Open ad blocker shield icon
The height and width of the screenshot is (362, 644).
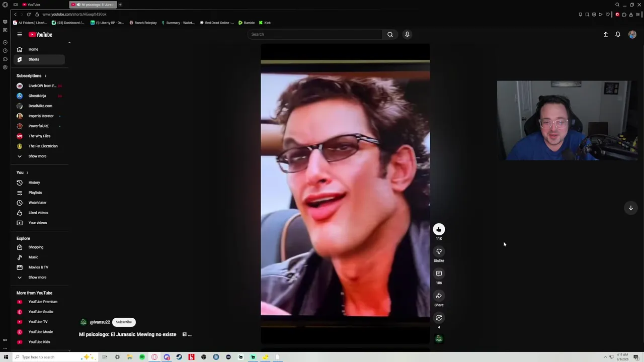[x=594, y=14]
